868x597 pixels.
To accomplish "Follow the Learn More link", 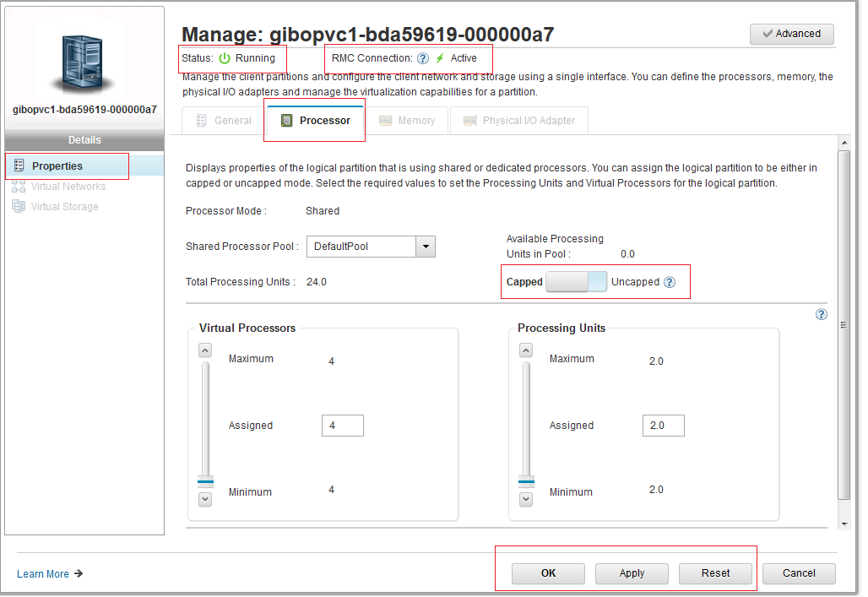I will [50, 573].
